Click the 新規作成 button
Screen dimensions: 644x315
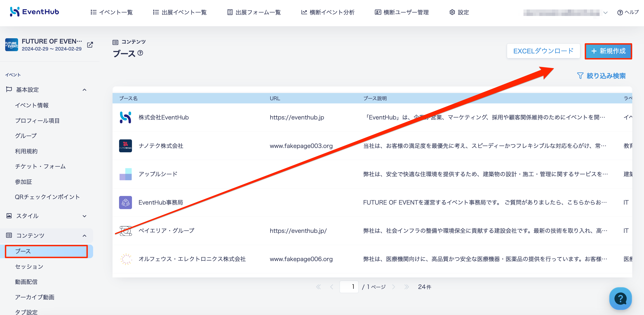(x=608, y=51)
